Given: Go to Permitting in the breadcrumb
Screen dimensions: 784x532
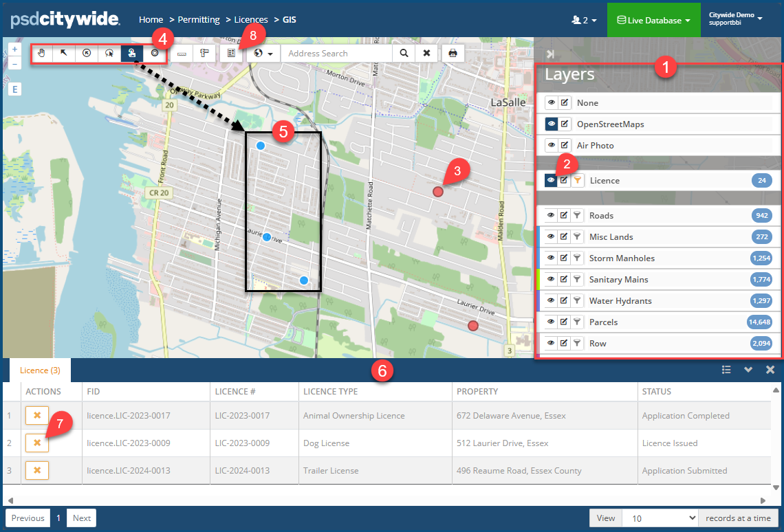Looking at the screenshot, I should click(199, 20).
